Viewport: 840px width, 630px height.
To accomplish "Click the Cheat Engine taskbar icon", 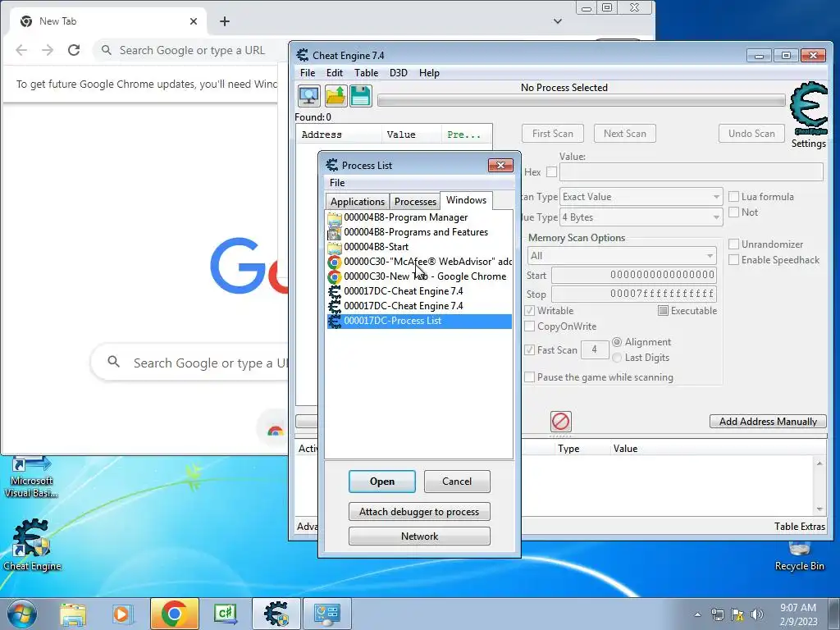I will [x=276, y=614].
